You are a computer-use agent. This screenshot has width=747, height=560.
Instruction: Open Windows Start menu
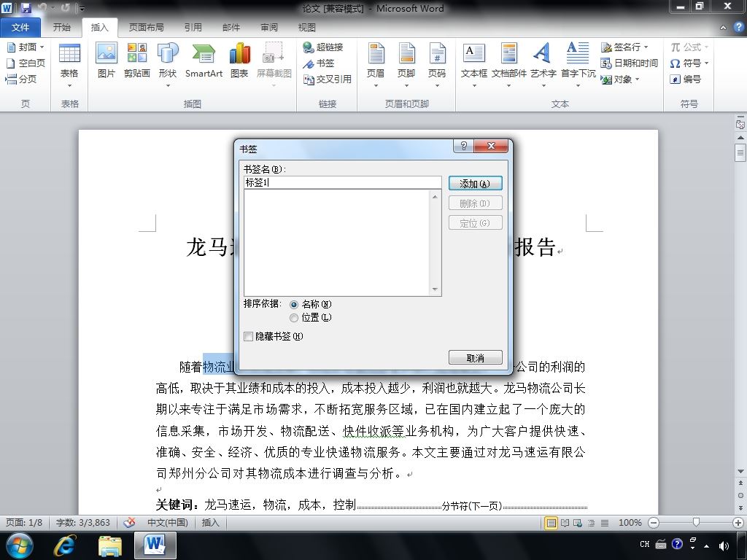19,545
